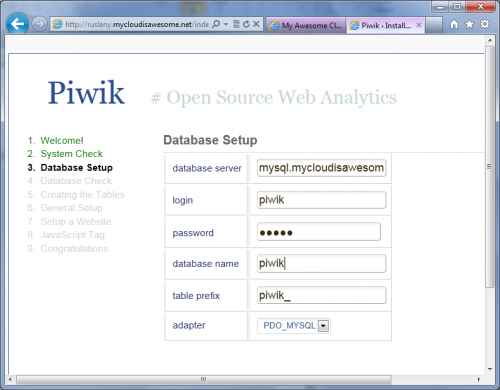Open Favorites with the star icon
The height and width of the screenshot is (390, 500).
(469, 24)
